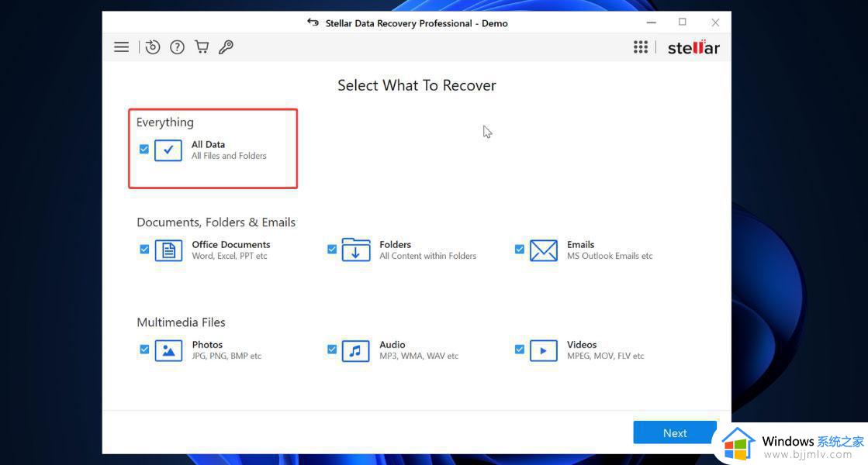The height and width of the screenshot is (465, 868).
Task: Uncheck the All Data checkbox
Action: coord(144,150)
